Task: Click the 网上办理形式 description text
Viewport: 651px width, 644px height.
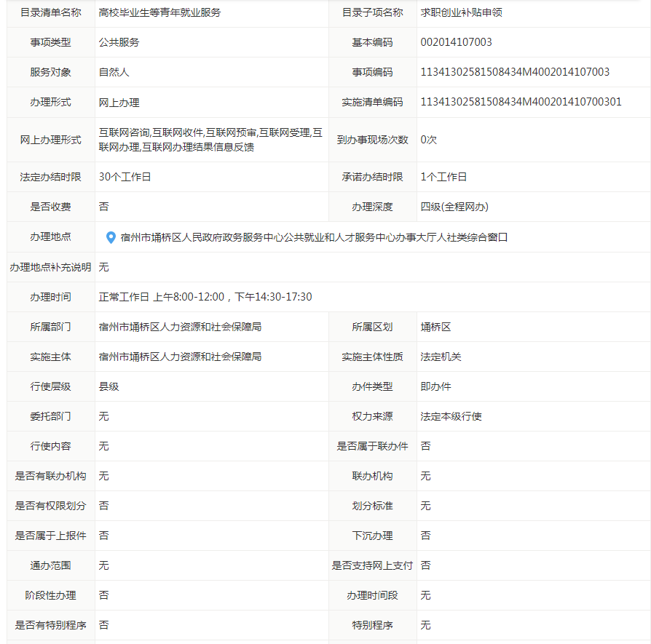Action: (x=210, y=140)
